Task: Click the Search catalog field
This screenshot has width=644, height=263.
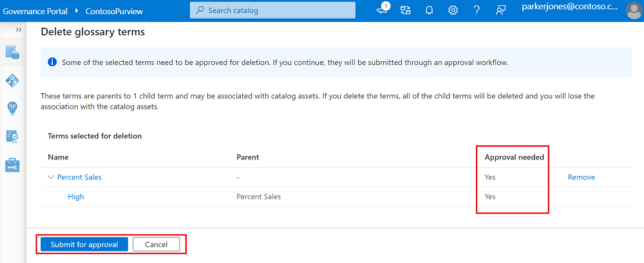Action: pyautogui.click(x=272, y=10)
